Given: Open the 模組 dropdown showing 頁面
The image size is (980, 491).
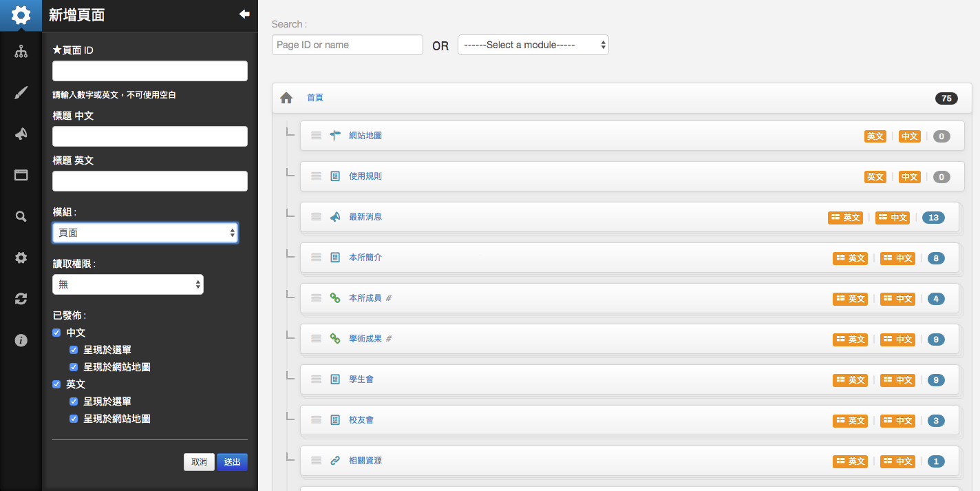Looking at the screenshot, I should [145, 233].
